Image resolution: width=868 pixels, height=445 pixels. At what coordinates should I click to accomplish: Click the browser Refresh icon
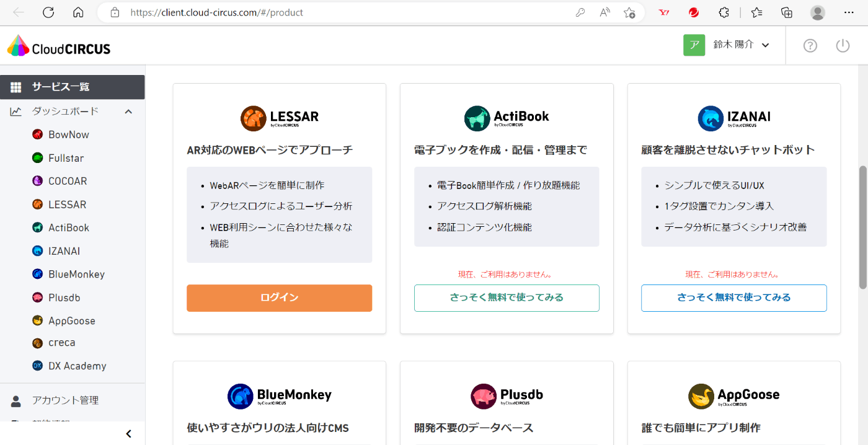tap(48, 12)
